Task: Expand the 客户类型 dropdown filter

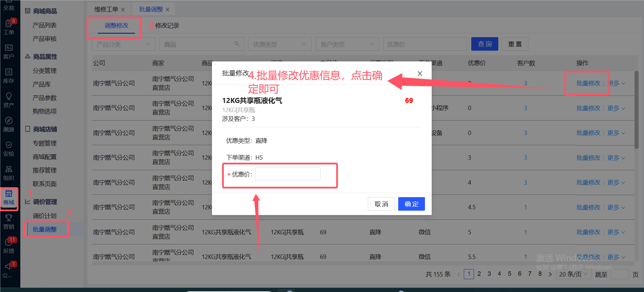Action: (x=347, y=44)
